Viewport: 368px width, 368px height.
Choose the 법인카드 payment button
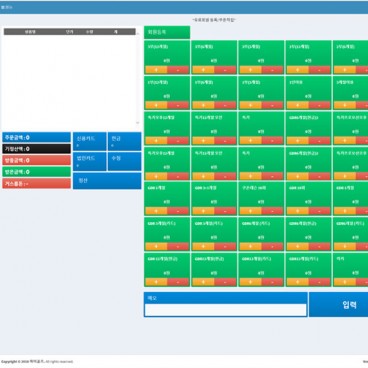coord(90,161)
